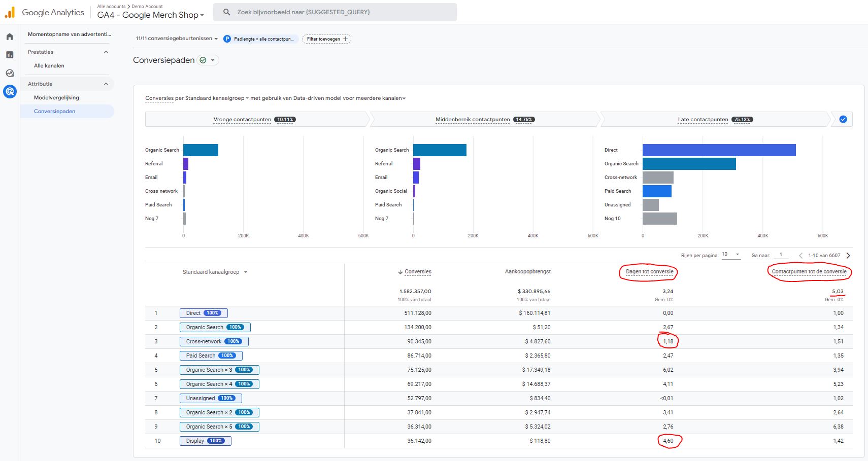Open the Rijen per pagina dropdown
Image resolution: width=868 pixels, height=461 pixels.
click(x=731, y=255)
